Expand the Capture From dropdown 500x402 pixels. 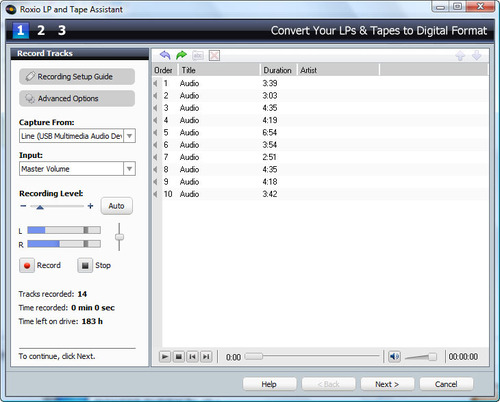[x=129, y=136]
